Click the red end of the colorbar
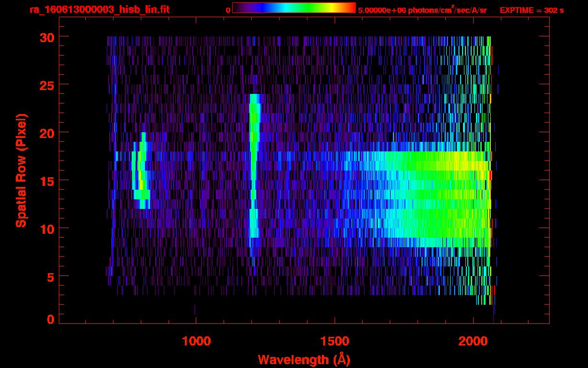This screenshot has width=588, height=368. click(352, 8)
